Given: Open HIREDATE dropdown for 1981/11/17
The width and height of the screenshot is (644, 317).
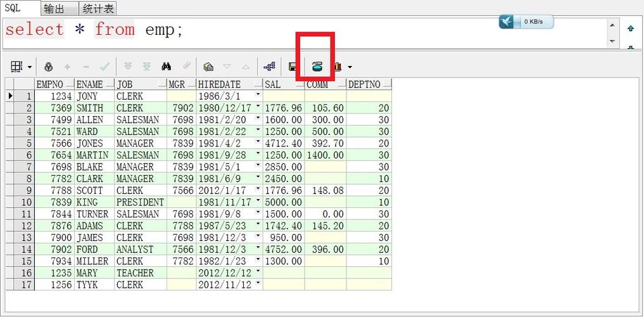Looking at the screenshot, I should click(258, 202).
